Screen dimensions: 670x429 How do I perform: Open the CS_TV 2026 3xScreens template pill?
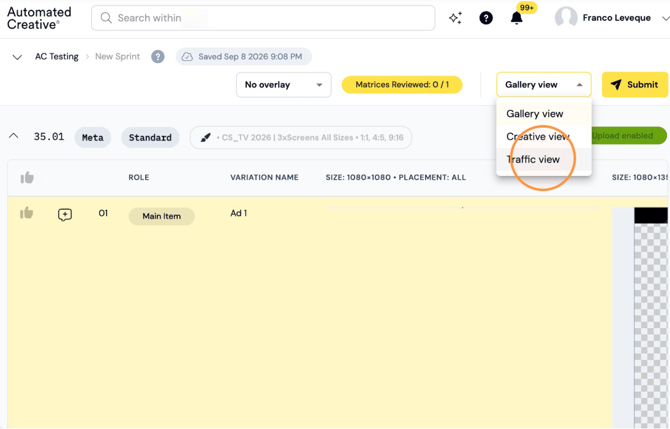301,138
